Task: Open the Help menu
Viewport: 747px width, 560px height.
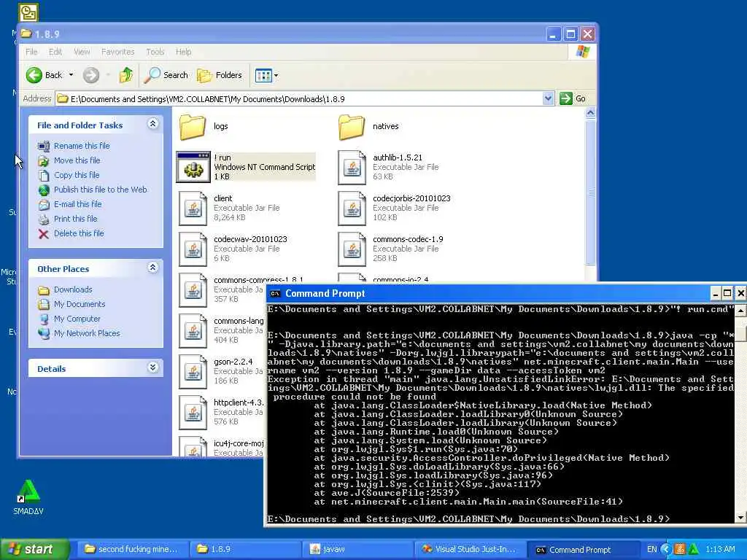Action: pos(183,52)
